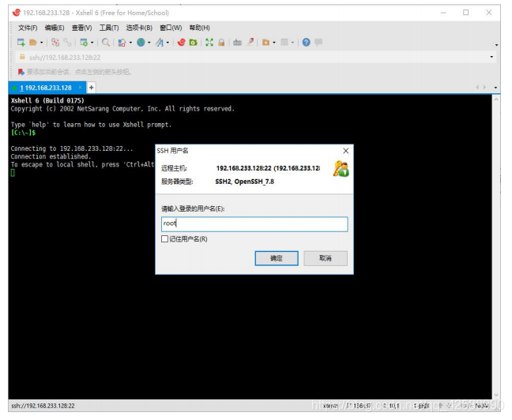Image resolution: width=512 pixels, height=420 pixels.
Task: Expand the globe encoding dropdown arrow
Action: click(x=149, y=43)
